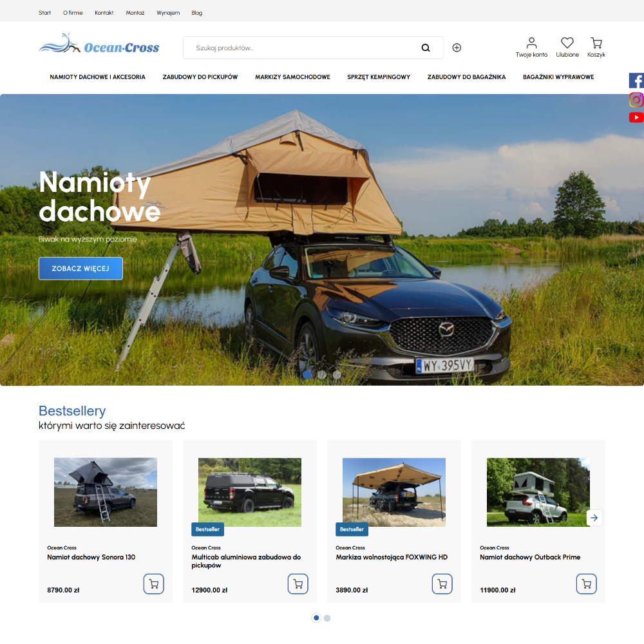Expand Zabudowy do pickupów category menu
Screen dimensions: 644x644
200,77
